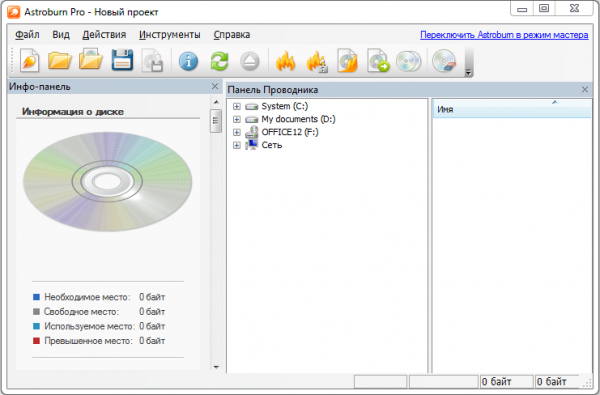This screenshot has height=395, width=600.
Task: Show disc info with blue 'i' icon
Action: pyautogui.click(x=188, y=61)
